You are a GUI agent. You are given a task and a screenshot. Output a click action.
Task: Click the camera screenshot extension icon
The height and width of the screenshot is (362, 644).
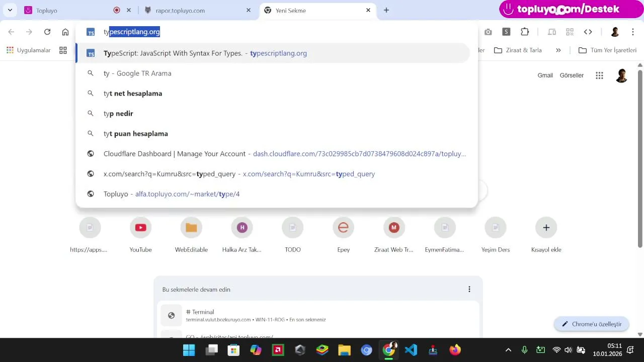coord(488,32)
